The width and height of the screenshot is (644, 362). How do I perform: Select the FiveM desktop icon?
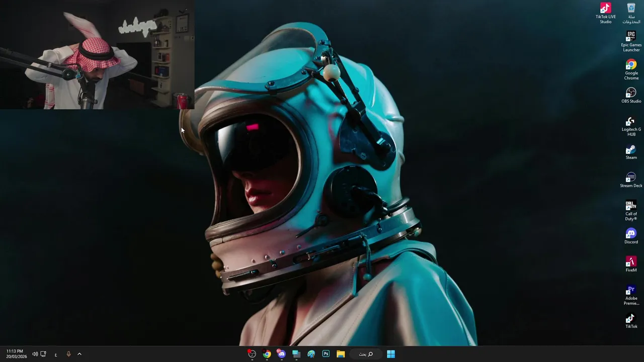[x=631, y=264]
